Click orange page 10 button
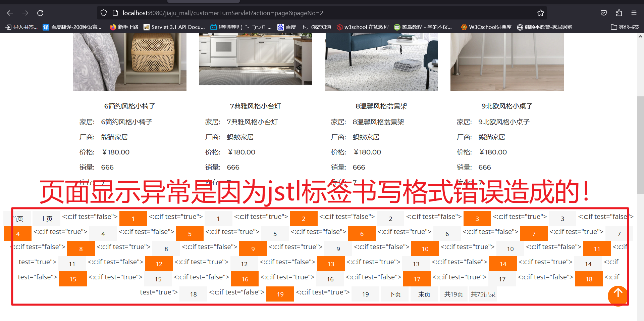The width and height of the screenshot is (644, 321). [425, 249]
